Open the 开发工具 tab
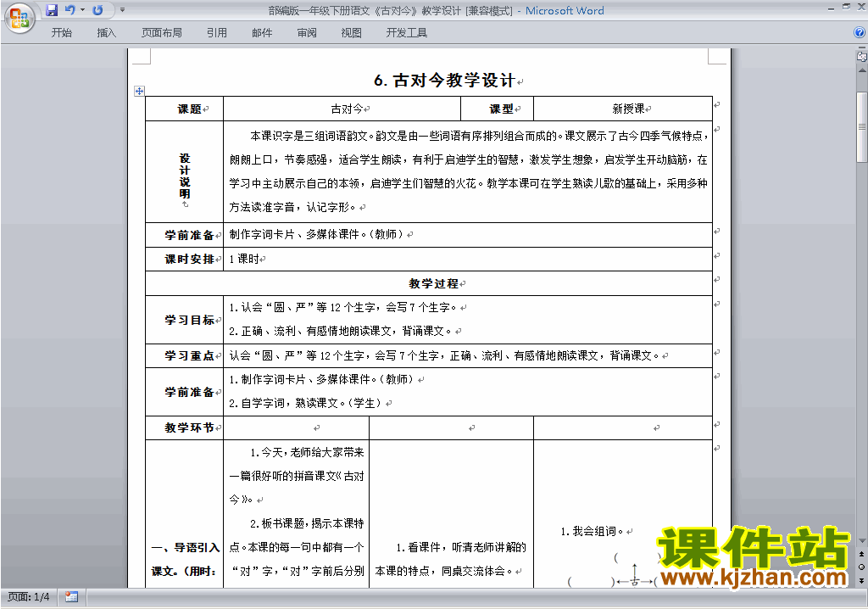Image resolution: width=868 pixels, height=609 pixels. [407, 33]
